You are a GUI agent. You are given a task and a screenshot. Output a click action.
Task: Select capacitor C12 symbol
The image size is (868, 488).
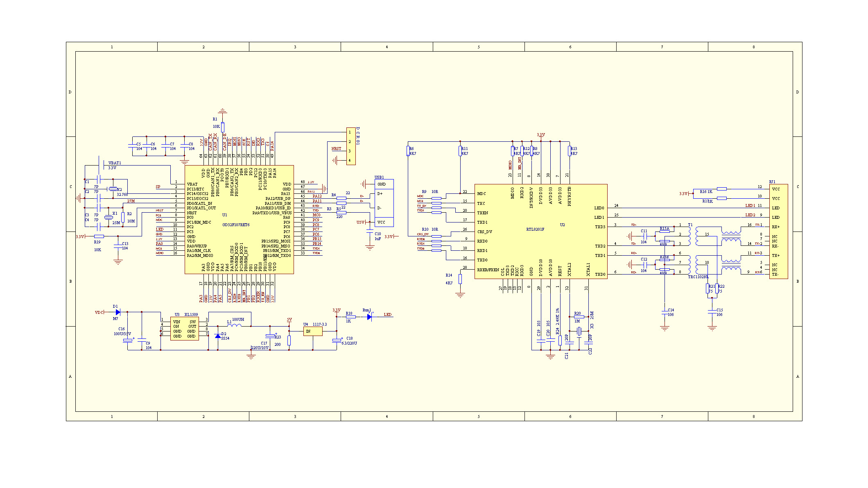[645, 265]
